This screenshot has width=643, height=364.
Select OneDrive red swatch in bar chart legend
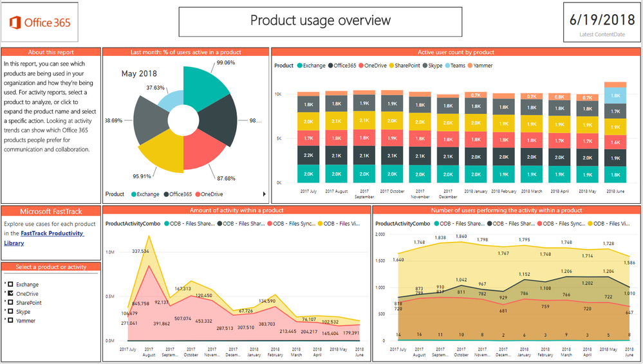click(361, 66)
